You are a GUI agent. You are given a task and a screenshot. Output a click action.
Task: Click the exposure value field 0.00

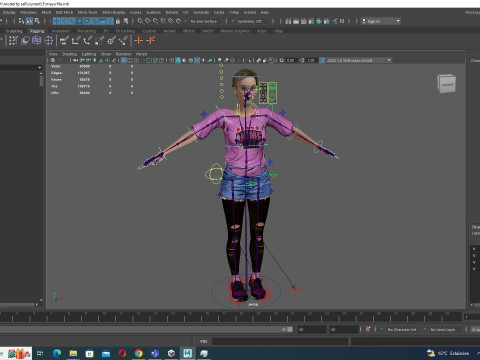[291, 60]
